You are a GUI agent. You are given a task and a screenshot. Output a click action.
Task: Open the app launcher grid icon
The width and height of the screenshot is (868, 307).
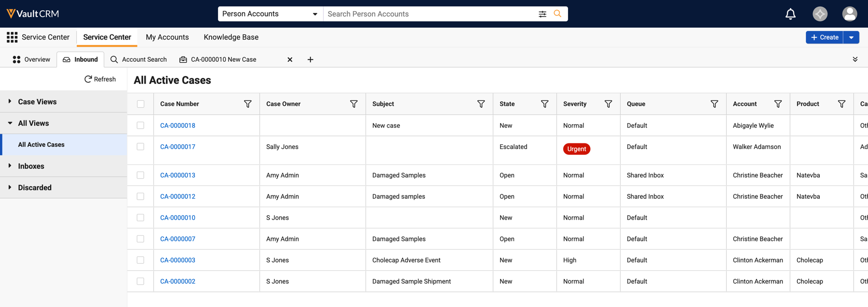tap(12, 37)
